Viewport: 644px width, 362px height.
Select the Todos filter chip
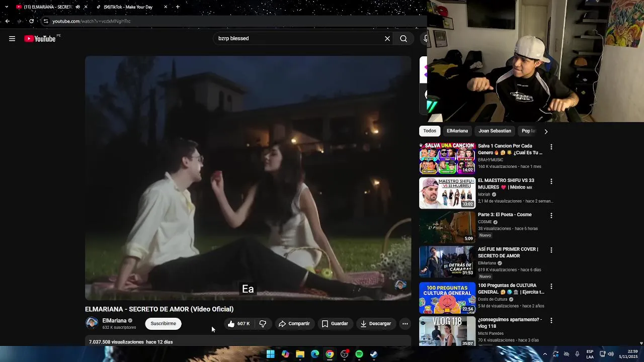point(430,131)
